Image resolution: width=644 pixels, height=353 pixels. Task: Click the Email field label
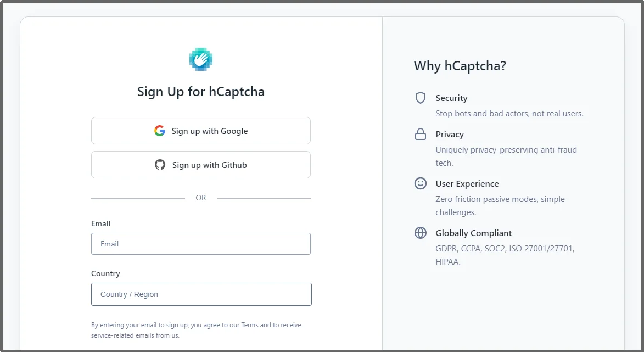(x=100, y=223)
